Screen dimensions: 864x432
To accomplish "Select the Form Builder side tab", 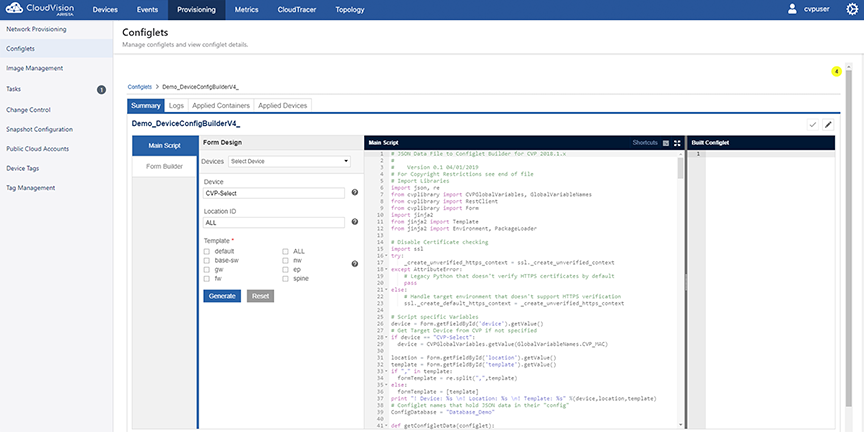I will click(x=165, y=166).
